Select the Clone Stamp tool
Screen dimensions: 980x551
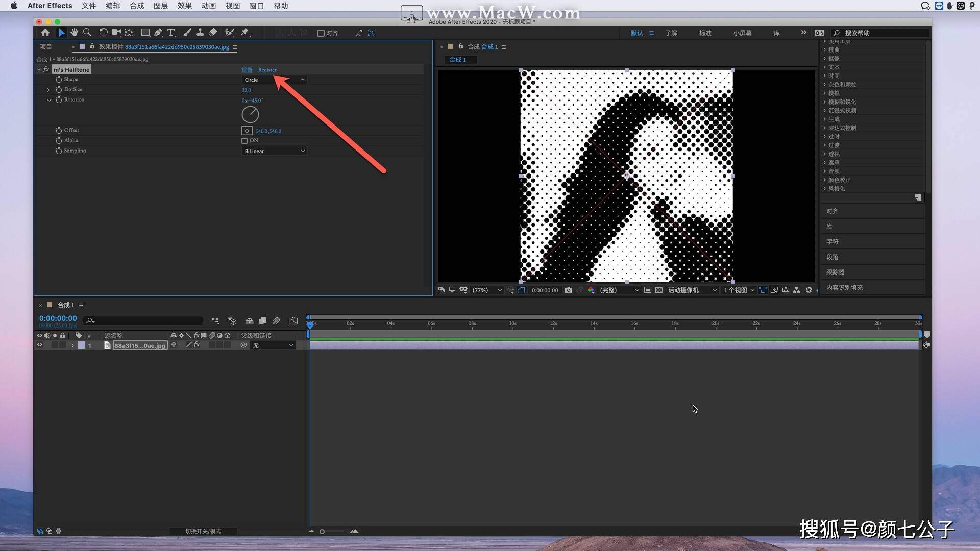200,33
